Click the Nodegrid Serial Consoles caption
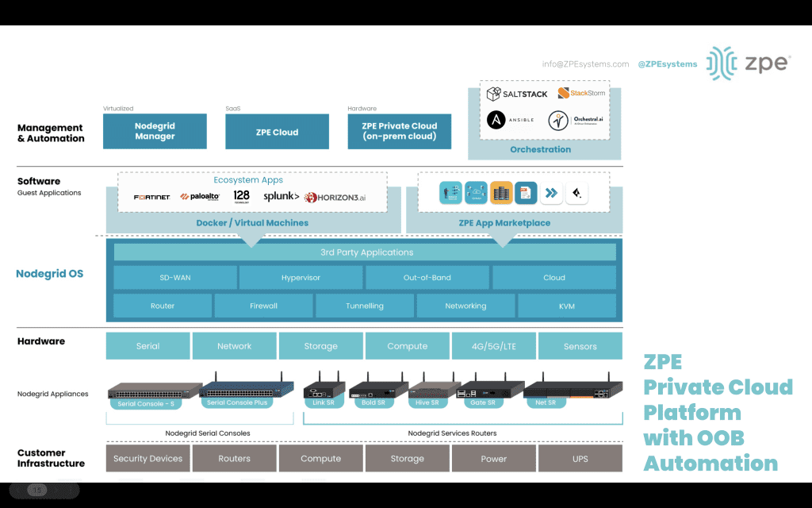812x508 pixels. pyautogui.click(x=208, y=433)
